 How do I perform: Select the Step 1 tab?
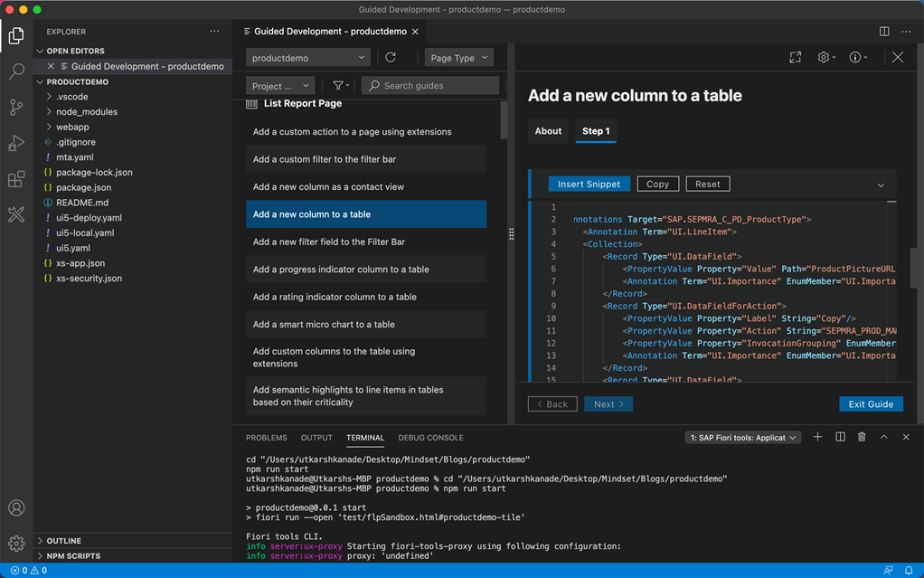(596, 131)
